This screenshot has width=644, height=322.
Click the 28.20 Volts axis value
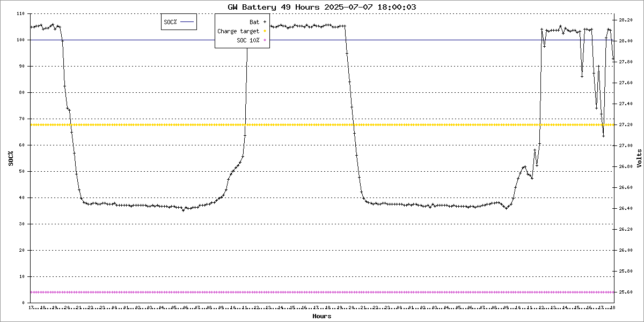[x=626, y=20]
